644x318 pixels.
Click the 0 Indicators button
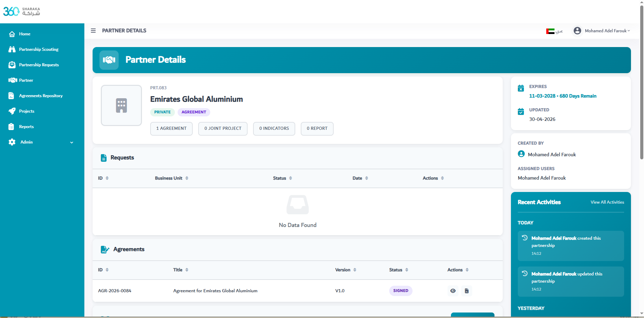click(x=274, y=129)
